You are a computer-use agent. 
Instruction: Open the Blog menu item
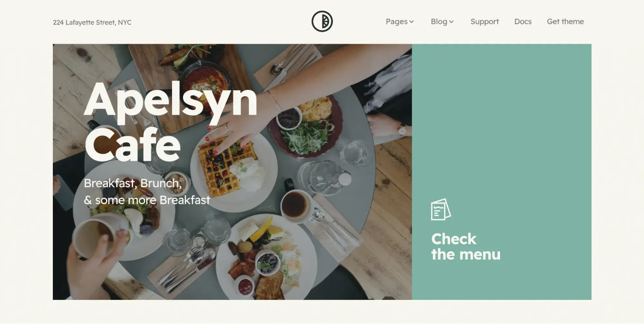tap(439, 22)
